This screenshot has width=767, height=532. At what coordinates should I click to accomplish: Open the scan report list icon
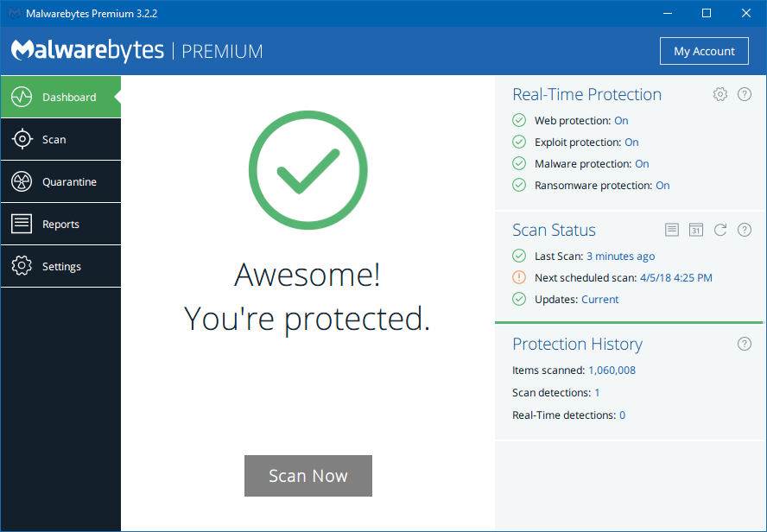pyautogui.click(x=672, y=230)
